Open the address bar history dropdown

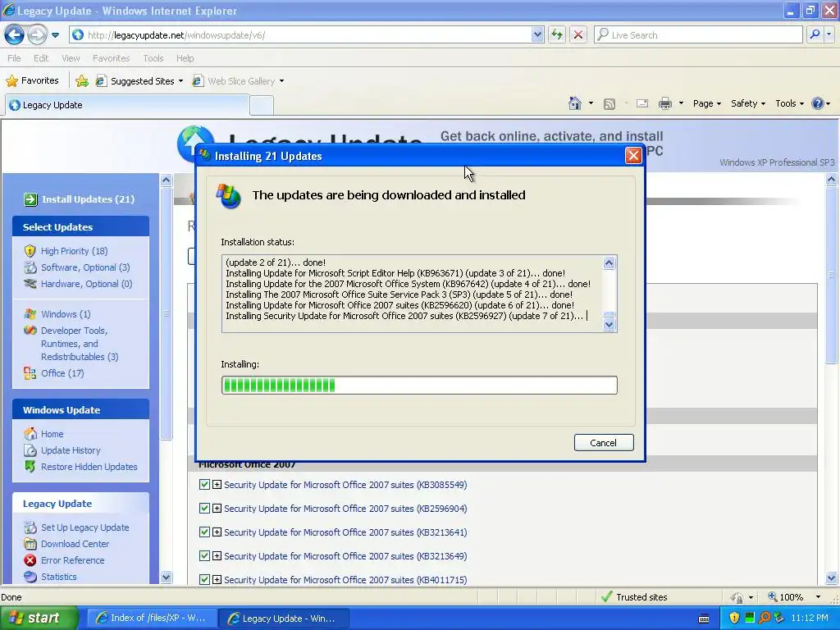(x=537, y=34)
